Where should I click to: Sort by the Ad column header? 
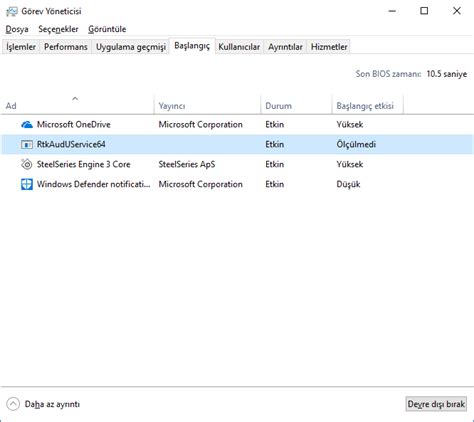point(77,106)
